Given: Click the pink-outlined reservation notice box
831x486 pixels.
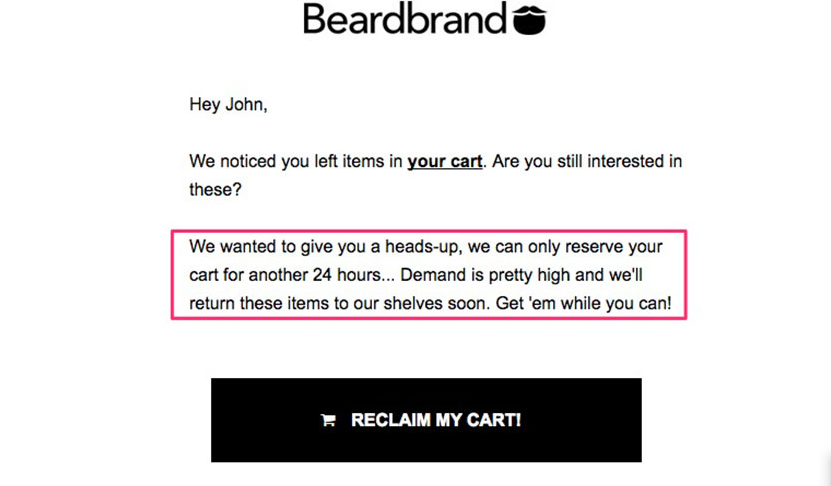Looking at the screenshot, I should point(429,275).
